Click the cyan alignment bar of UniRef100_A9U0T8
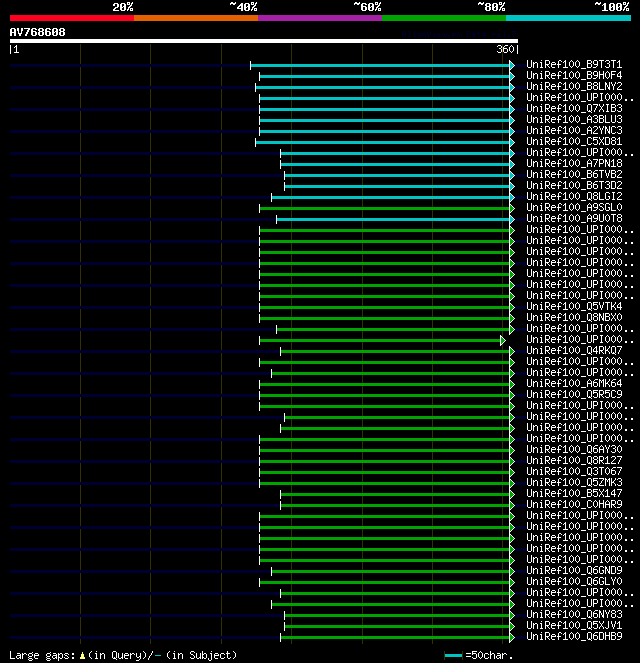The width and height of the screenshot is (640, 663). point(393,219)
